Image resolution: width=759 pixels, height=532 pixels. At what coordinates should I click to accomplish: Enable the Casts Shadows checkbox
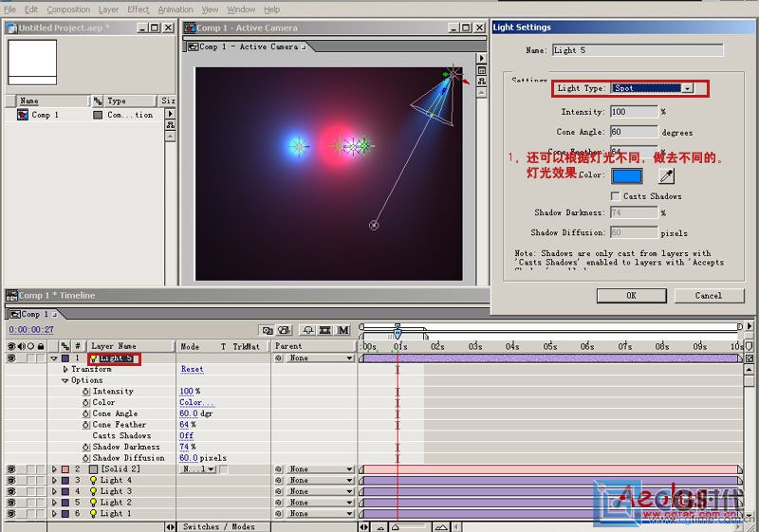[x=615, y=196]
